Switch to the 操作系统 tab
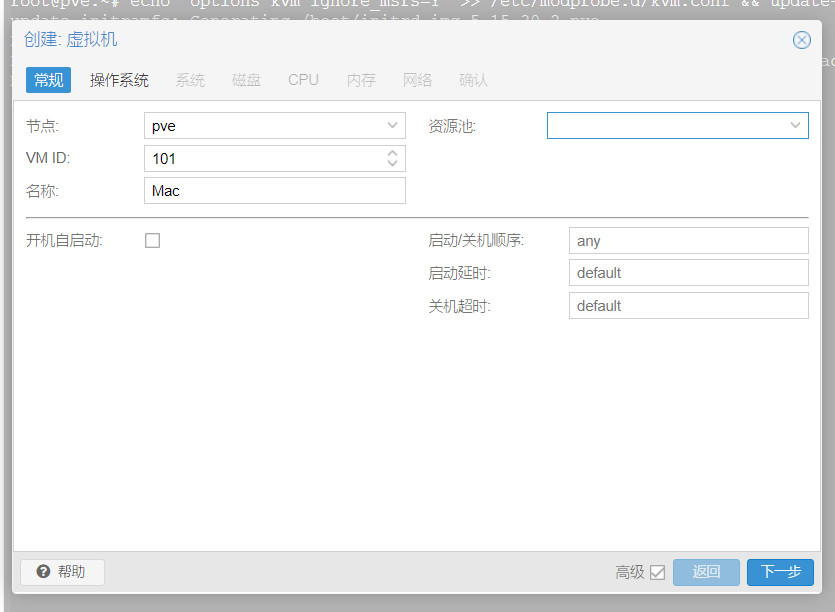This screenshot has width=835, height=612. click(119, 80)
